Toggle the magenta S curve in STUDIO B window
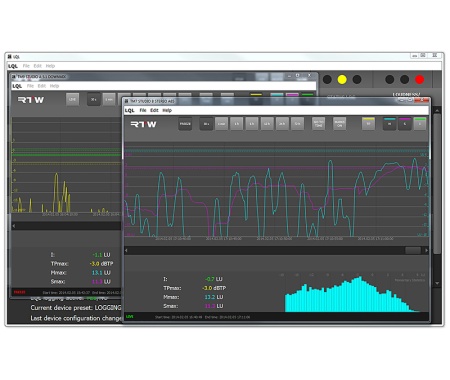450x380 pixels. [x=405, y=124]
